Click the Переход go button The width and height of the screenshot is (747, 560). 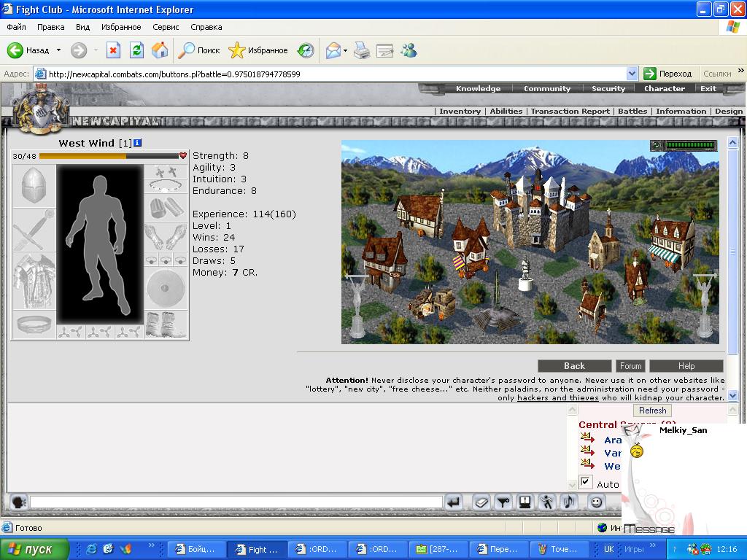pyautogui.click(x=667, y=74)
